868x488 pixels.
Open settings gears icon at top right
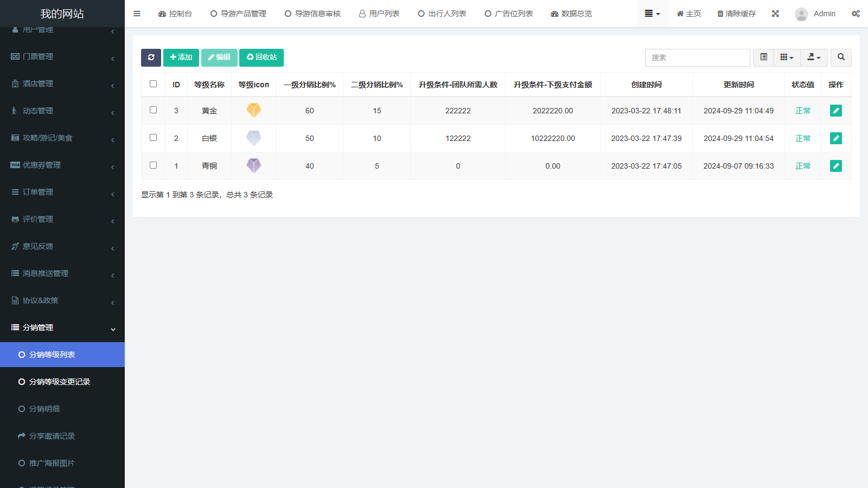click(x=856, y=14)
